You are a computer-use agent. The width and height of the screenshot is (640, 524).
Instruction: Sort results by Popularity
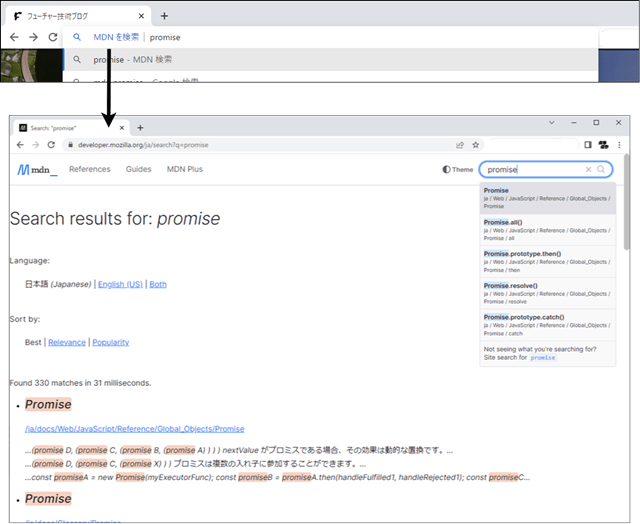click(111, 342)
